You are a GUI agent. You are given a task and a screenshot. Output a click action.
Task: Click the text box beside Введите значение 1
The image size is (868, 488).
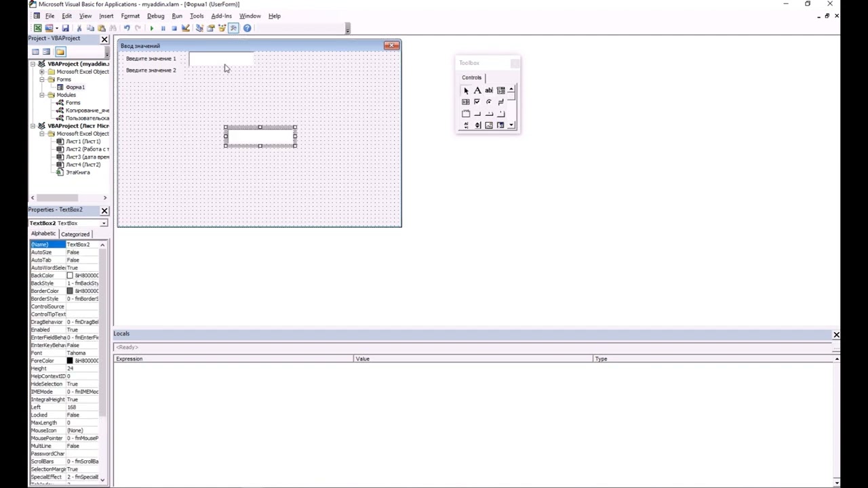point(222,59)
